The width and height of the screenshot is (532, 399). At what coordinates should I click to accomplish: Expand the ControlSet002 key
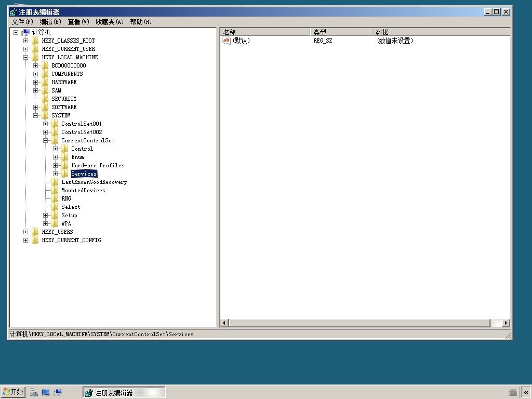point(45,132)
